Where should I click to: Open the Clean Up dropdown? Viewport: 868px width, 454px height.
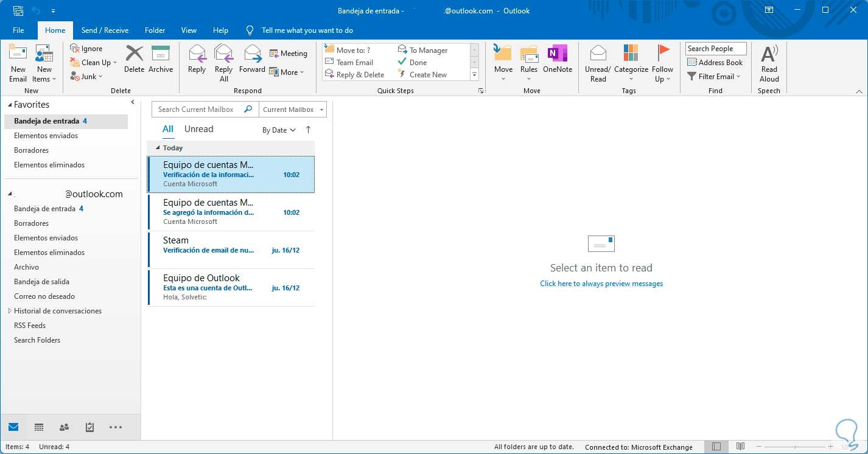tap(93, 63)
